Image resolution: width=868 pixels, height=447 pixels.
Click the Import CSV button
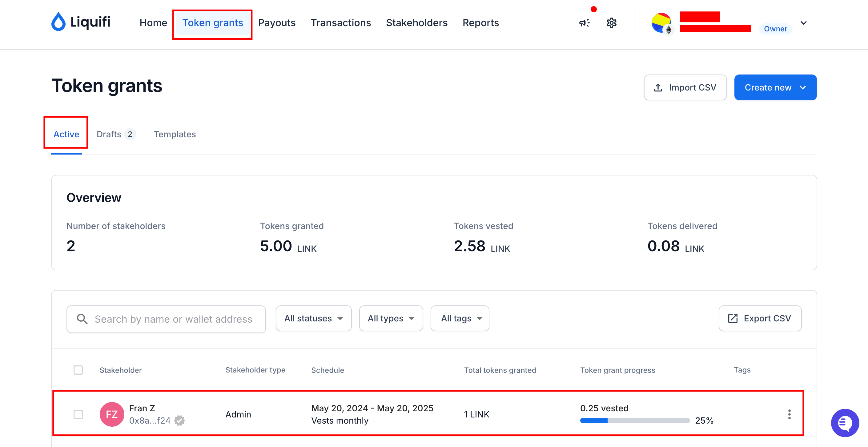pos(685,87)
